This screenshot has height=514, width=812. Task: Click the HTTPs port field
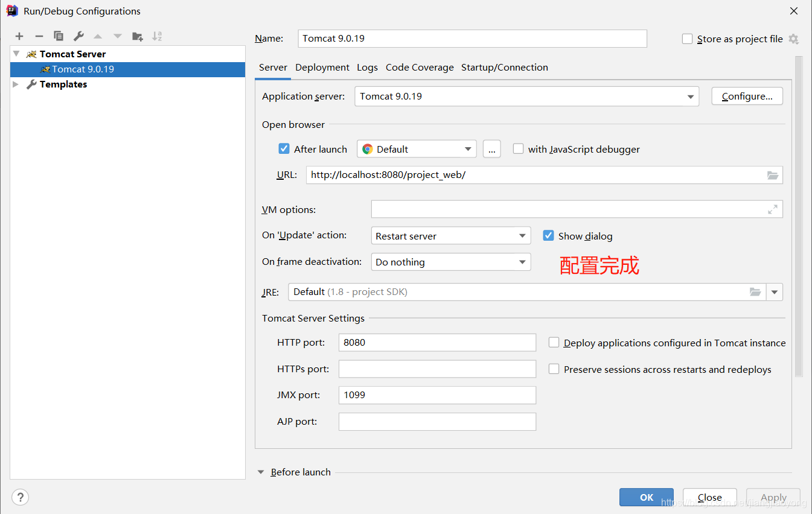437,369
